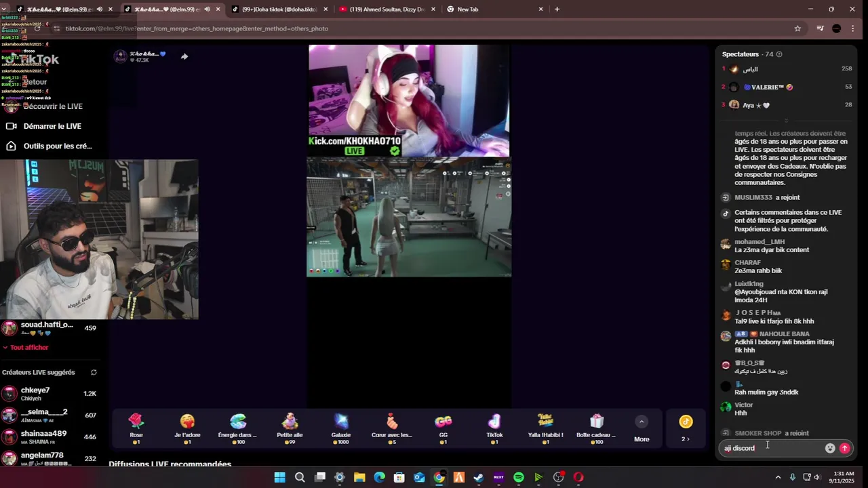Viewport: 868px width, 488px height.
Task: Open Spotify from the taskbar
Action: [519, 477]
